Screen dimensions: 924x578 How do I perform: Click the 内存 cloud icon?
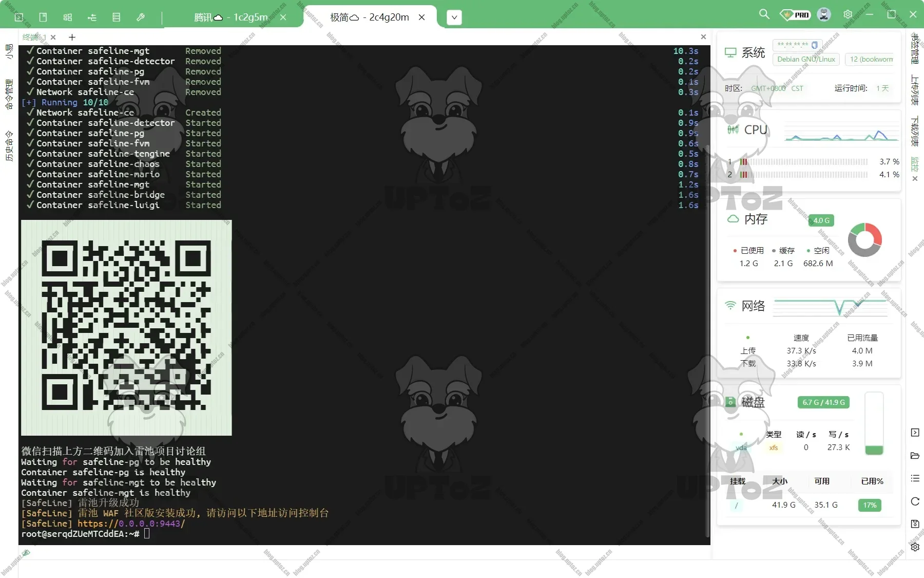(733, 219)
